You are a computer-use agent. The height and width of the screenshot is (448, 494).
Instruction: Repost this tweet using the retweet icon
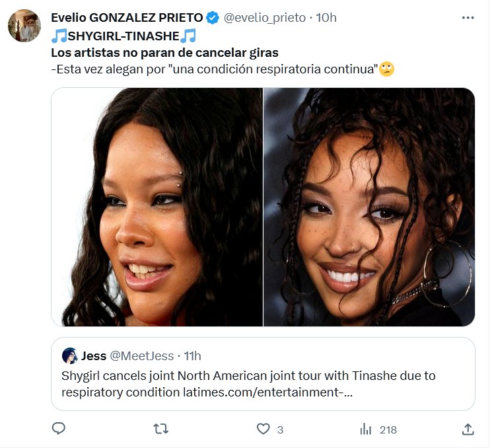160,429
